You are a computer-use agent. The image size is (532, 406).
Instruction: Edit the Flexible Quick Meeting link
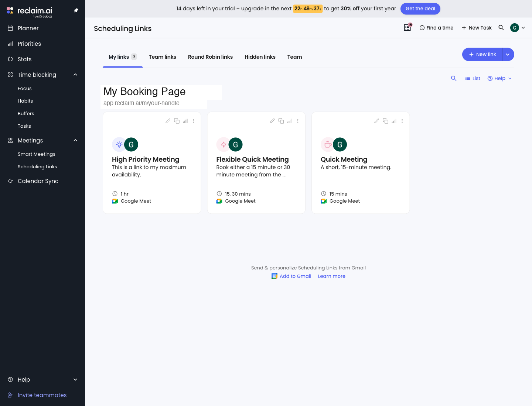pos(272,121)
